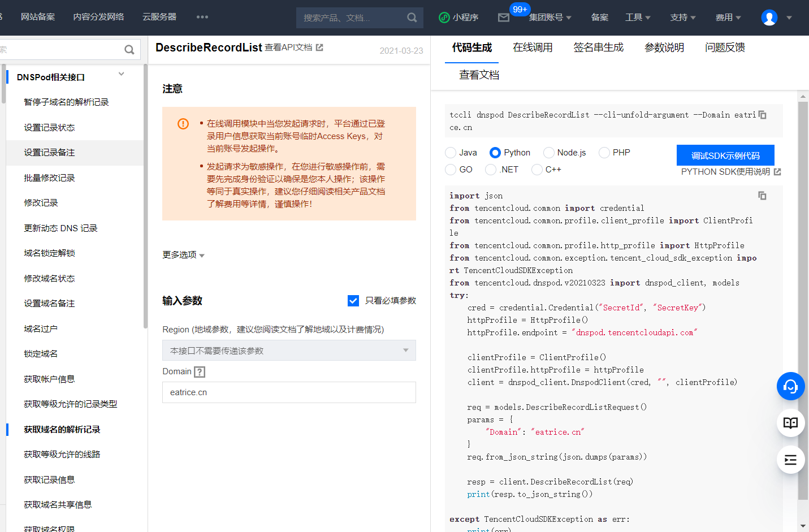Open the 云服务器 nav link
Screen dimensions: 809x532
(x=159, y=17)
